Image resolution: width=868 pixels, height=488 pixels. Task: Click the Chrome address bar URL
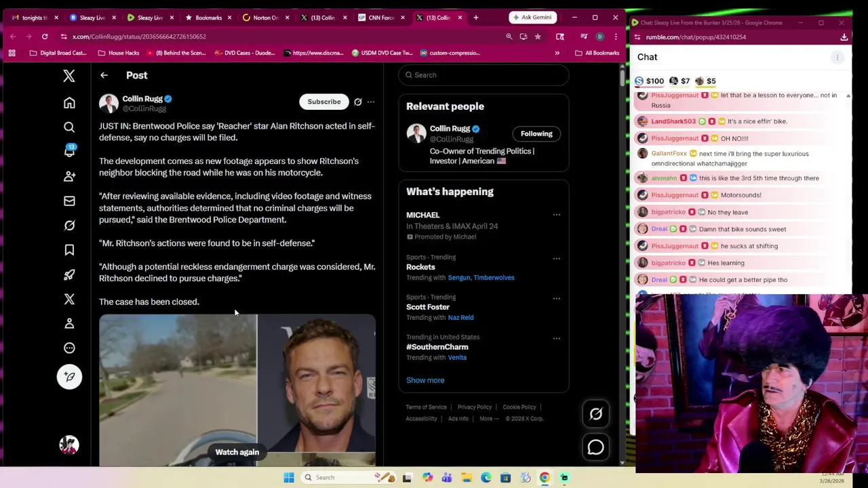[139, 37]
